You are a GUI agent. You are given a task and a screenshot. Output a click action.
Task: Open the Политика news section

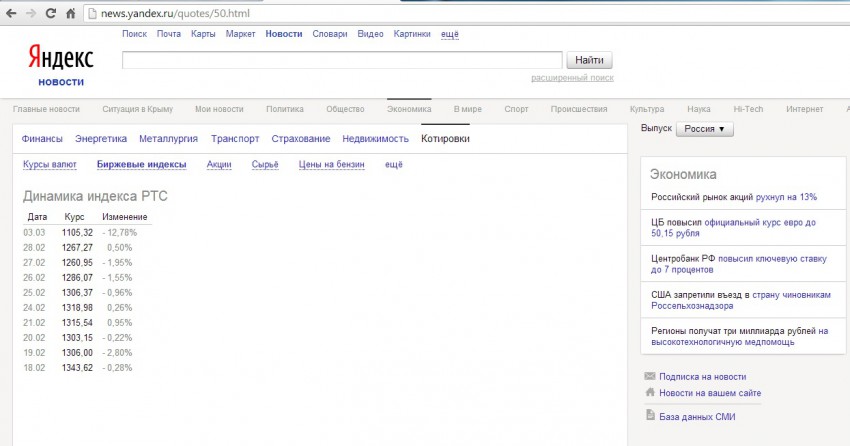click(284, 109)
